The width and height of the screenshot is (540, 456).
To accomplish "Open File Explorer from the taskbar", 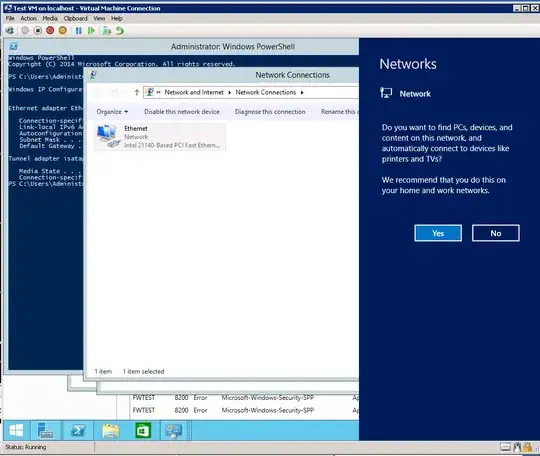I will coord(111,430).
